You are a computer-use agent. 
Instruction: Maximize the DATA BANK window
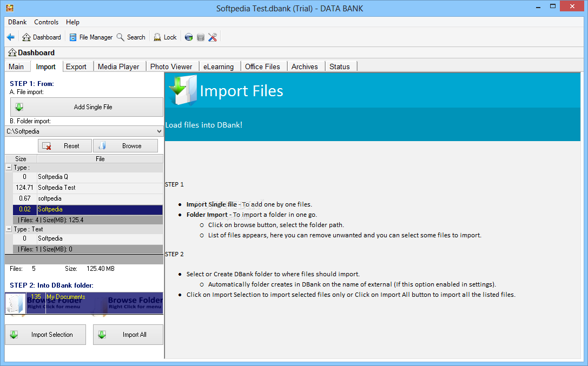[553, 6]
